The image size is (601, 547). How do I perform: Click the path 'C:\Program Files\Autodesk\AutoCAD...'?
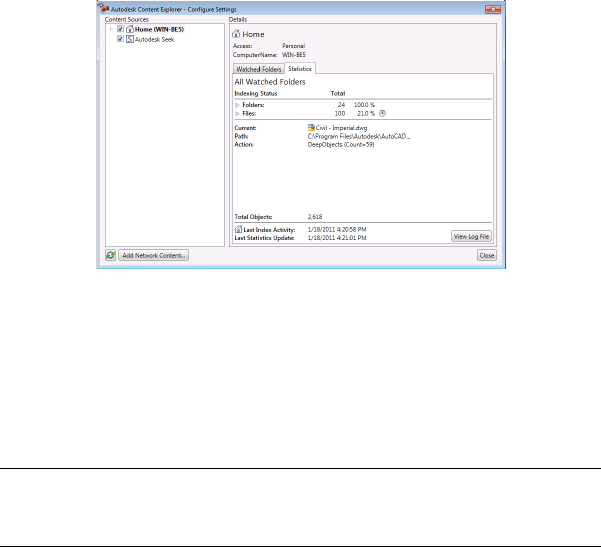359,136
